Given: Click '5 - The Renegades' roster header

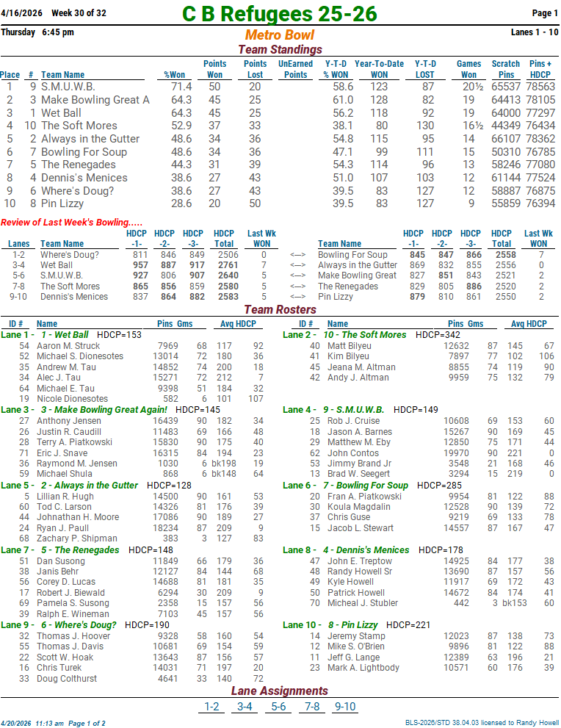Looking at the screenshot, I should coord(80,549).
